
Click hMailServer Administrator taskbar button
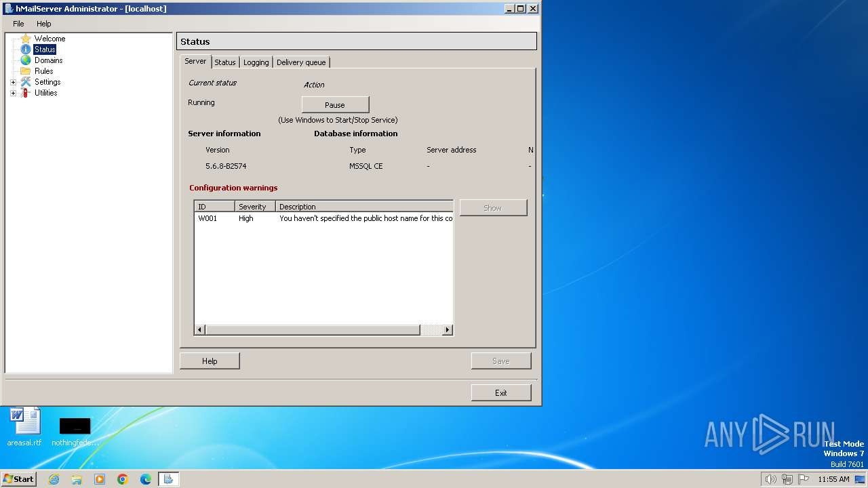[x=168, y=479]
